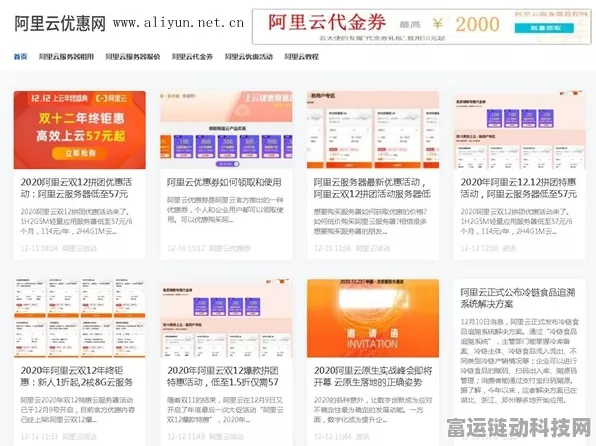Screen dimensions: 596x446
Task: Click 资讯 tag under 12-12 12:00 post
Action: pos(509,248)
